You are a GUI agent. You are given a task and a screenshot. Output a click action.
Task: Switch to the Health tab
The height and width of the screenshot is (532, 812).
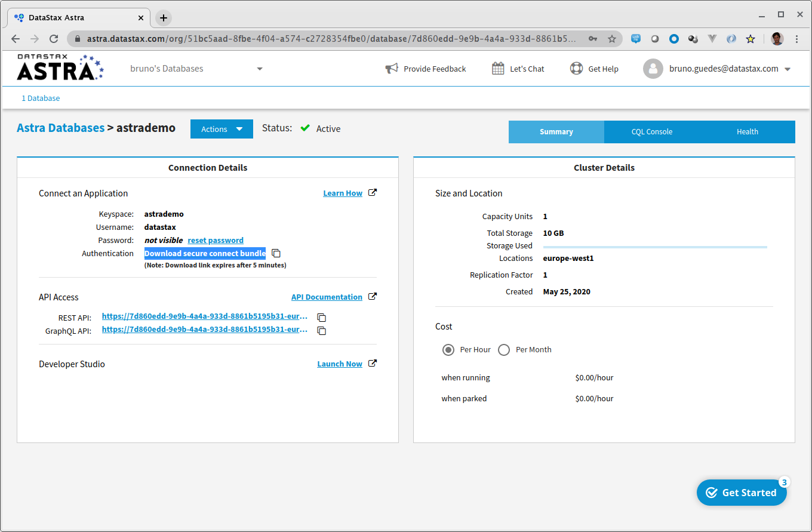click(x=748, y=132)
